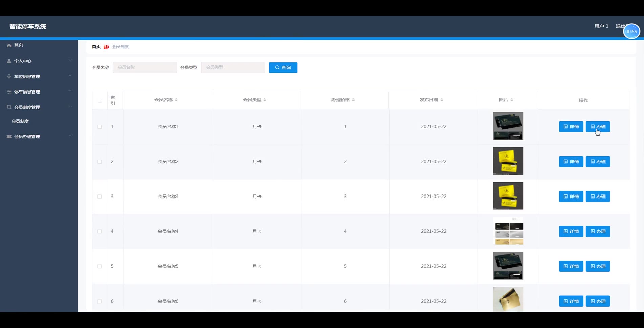Sort by 会员名称 column arrows
The image size is (644, 328).
click(176, 100)
